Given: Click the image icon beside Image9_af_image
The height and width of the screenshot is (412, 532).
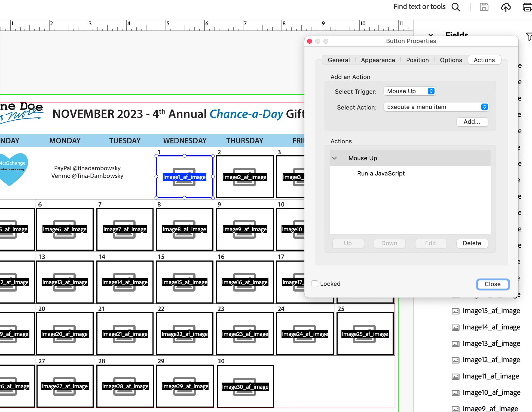Looking at the screenshot, I should click(x=455, y=408).
